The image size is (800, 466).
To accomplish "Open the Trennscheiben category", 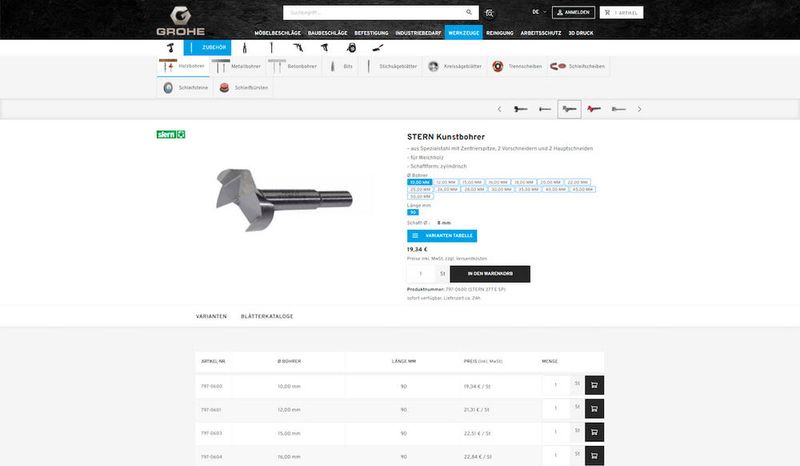I will click(x=516, y=66).
